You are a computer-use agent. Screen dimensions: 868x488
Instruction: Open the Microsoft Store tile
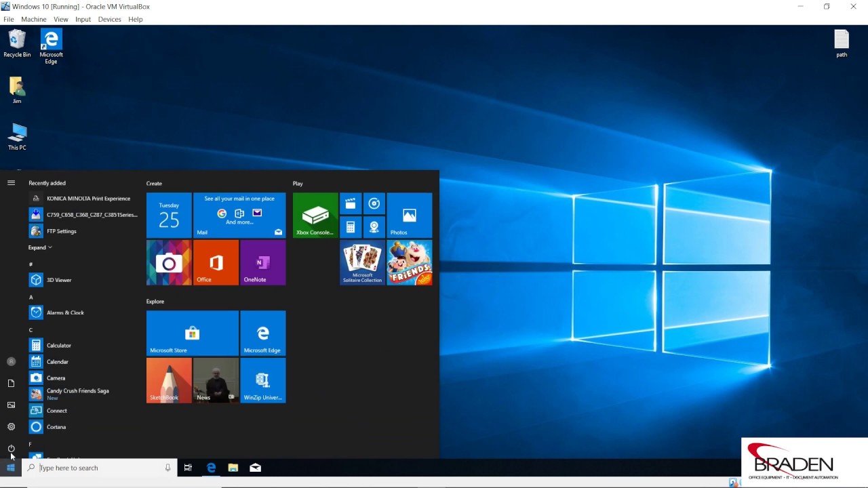pos(193,333)
